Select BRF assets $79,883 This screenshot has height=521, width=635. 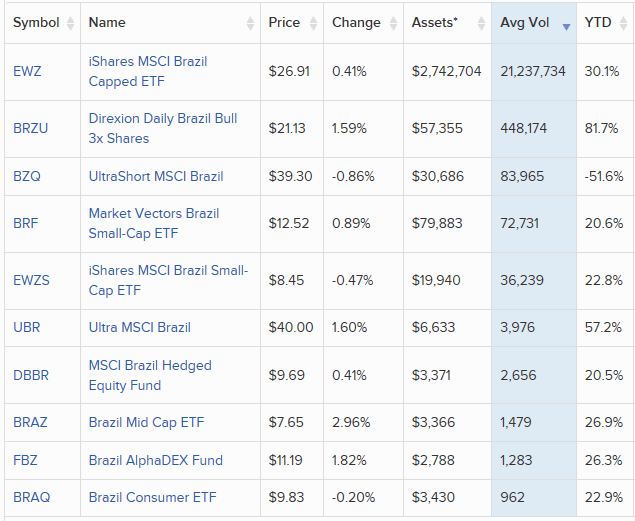[x=437, y=223]
